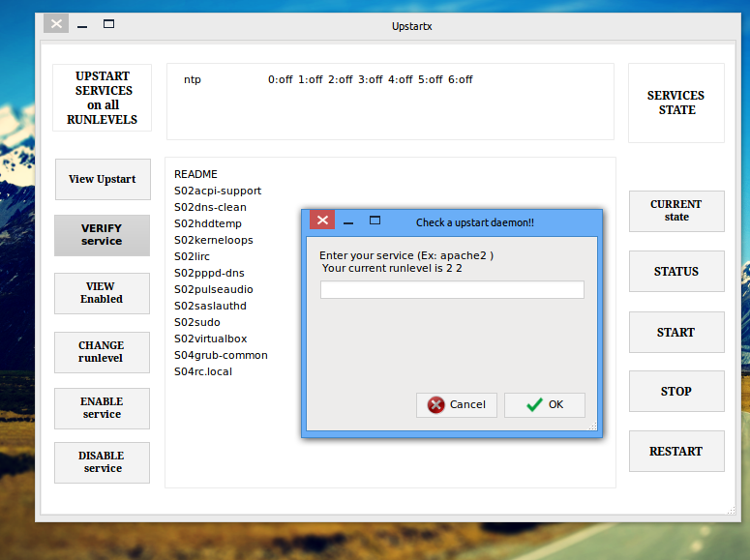Maximize the Check a upstart daemon dialog
The height and width of the screenshot is (560, 750).
click(375, 221)
